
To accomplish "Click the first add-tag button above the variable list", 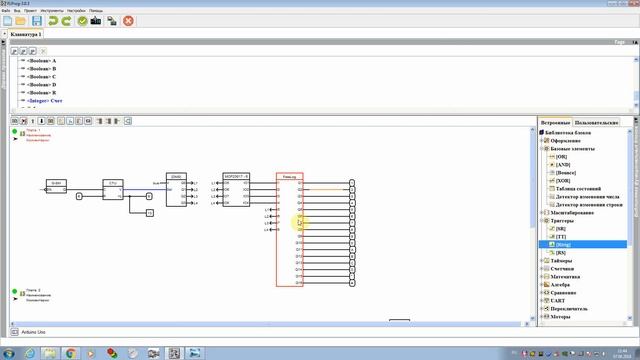I will pos(14,51).
